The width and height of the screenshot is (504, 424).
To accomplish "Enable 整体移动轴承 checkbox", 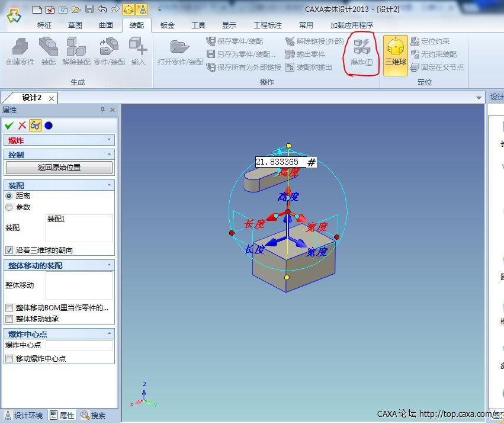I will [x=9, y=319].
